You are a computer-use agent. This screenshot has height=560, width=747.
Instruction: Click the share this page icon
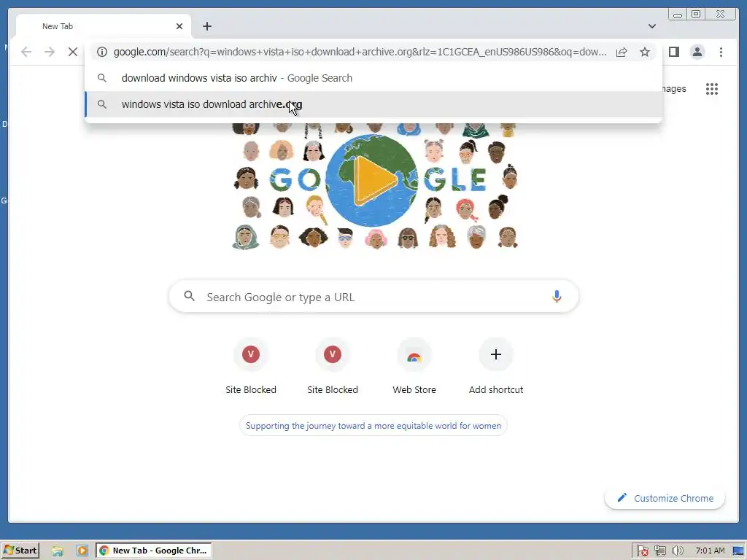(x=622, y=52)
